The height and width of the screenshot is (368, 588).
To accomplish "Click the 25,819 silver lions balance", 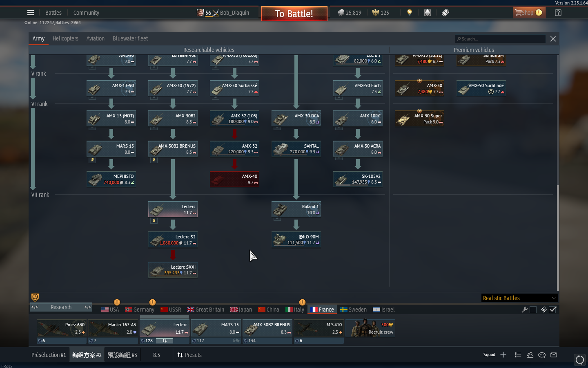I will [350, 13].
